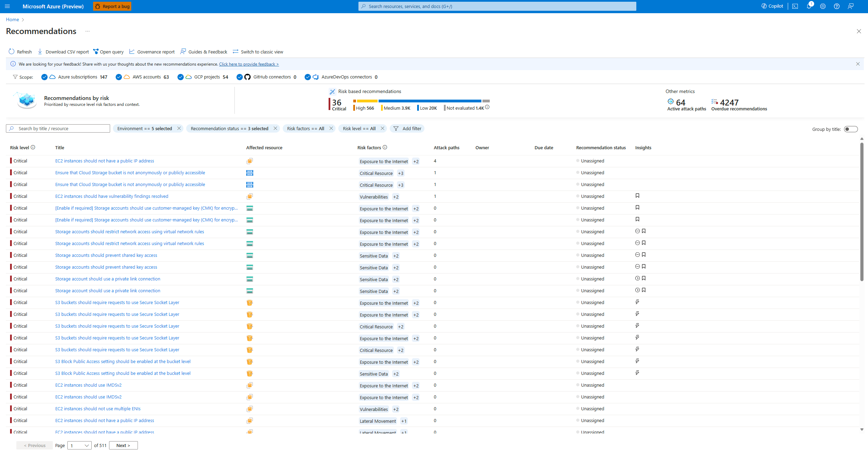The image size is (868, 454).
Task: Click the Next page button
Action: coord(123,445)
